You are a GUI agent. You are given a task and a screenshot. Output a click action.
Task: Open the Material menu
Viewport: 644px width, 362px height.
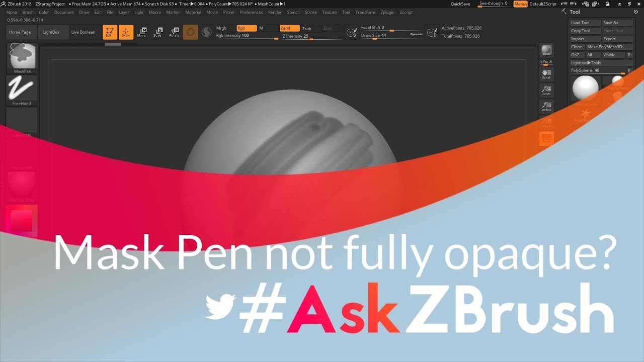click(x=193, y=12)
